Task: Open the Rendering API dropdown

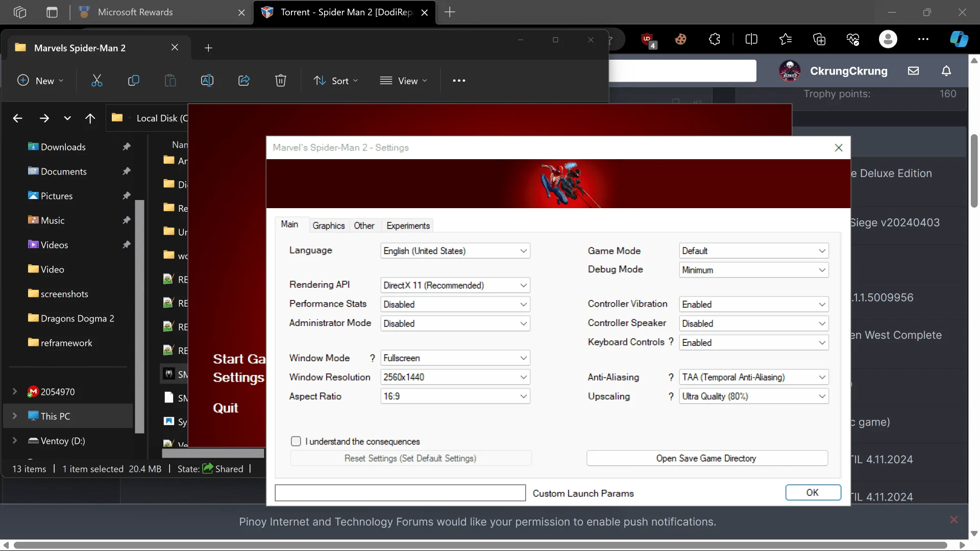Action: (x=455, y=285)
